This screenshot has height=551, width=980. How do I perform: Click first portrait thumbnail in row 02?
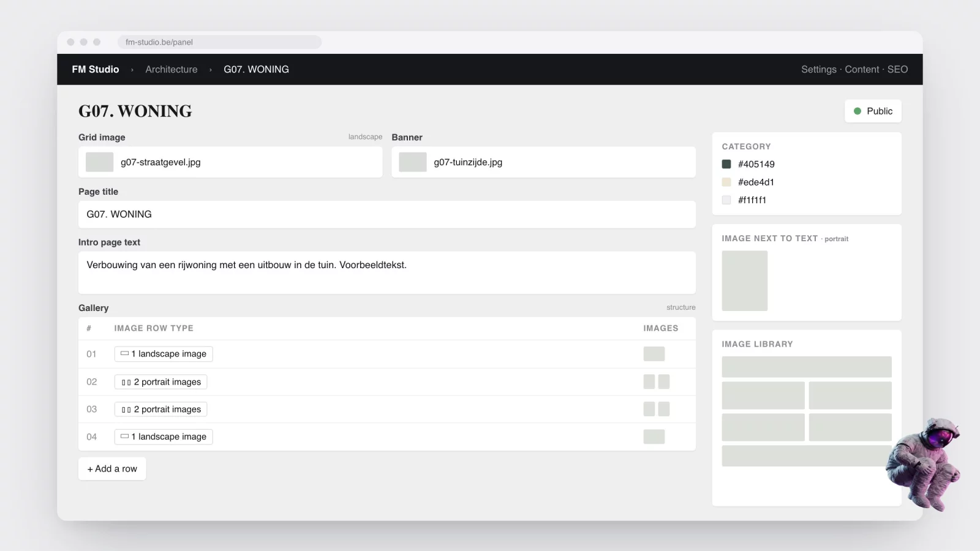[x=649, y=382]
